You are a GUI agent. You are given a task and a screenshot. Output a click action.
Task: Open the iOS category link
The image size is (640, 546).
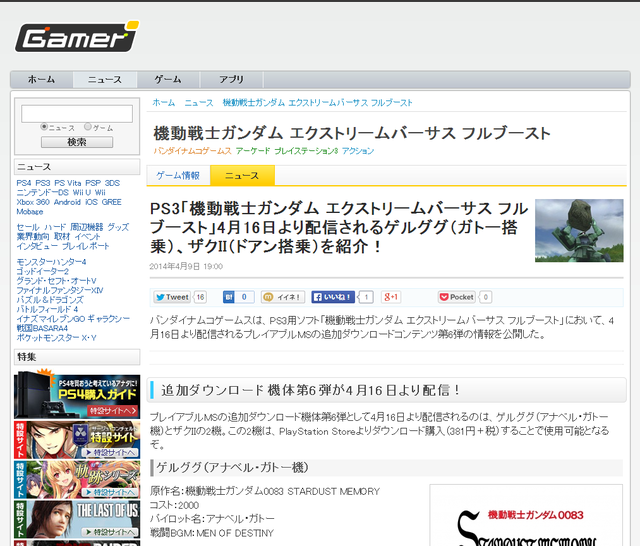[x=91, y=202]
